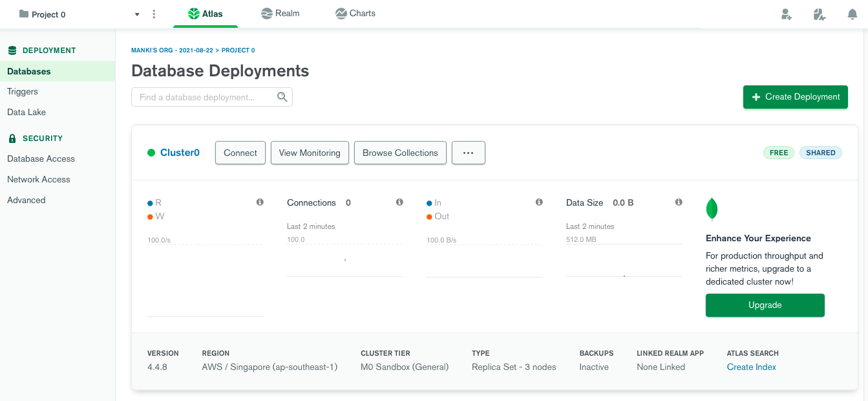Open project options three-dot menu
Image resolution: width=868 pixels, height=401 pixels.
click(x=154, y=14)
